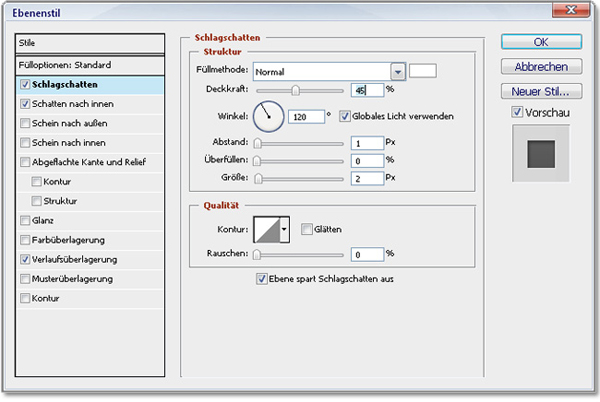Click the Deckkraft opacity slider
600x402 pixels.
click(x=297, y=90)
